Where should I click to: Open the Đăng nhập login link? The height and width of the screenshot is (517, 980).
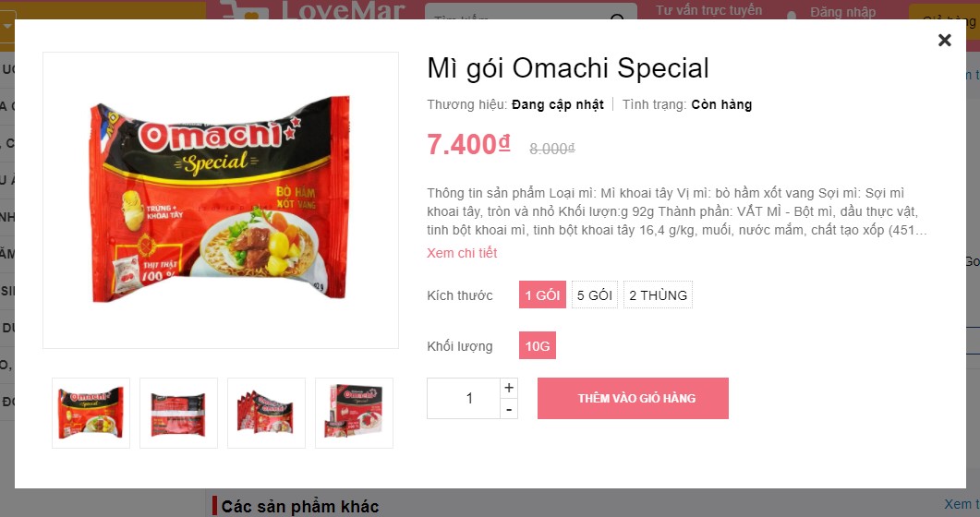tap(842, 12)
